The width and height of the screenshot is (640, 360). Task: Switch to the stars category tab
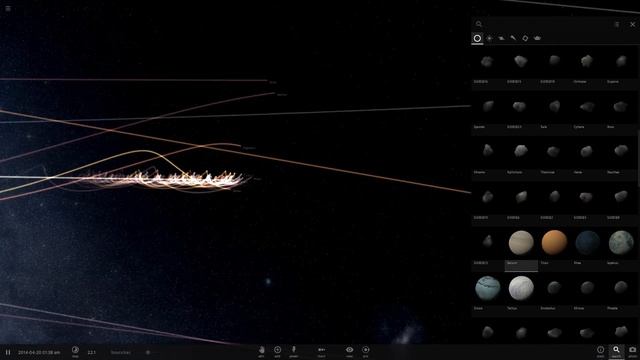(x=489, y=38)
